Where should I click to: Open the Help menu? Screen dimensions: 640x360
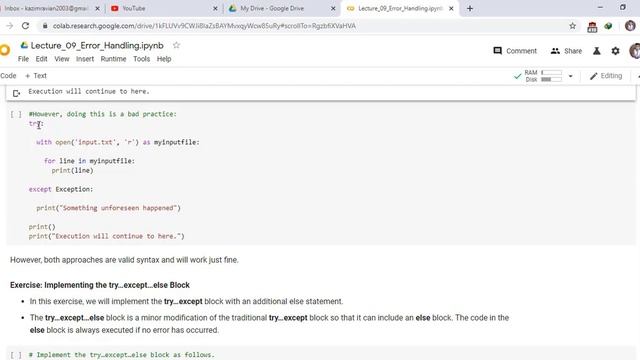point(164,59)
